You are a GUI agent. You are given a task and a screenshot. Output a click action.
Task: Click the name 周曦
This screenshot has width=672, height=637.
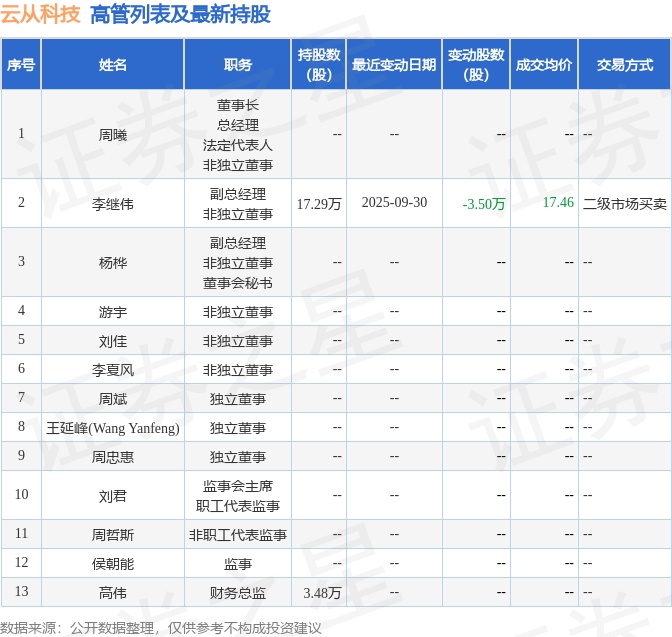pyautogui.click(x=113, y=135)
